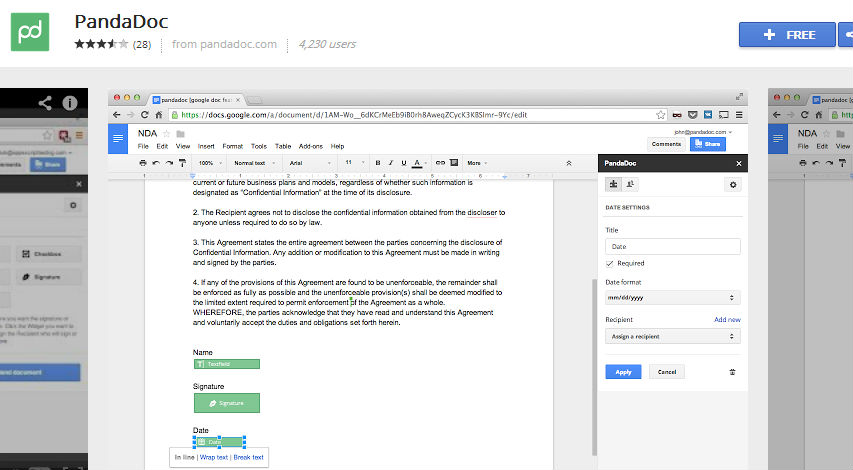This screenshot has width=853, height=470.
Task: Click the green Signature field in document
Action: [227, 403]
